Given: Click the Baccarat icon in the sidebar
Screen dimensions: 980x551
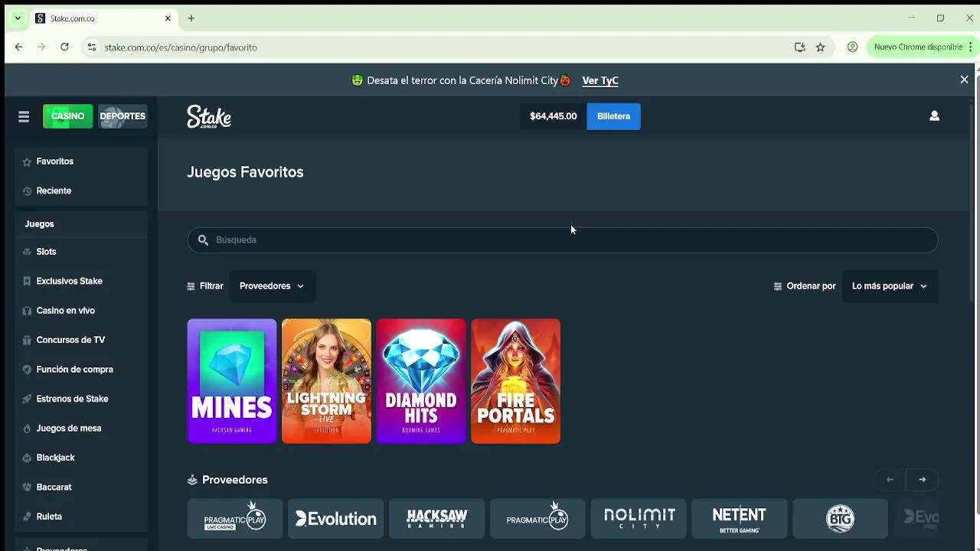Looking at the screenshot, I should (27, 487).
